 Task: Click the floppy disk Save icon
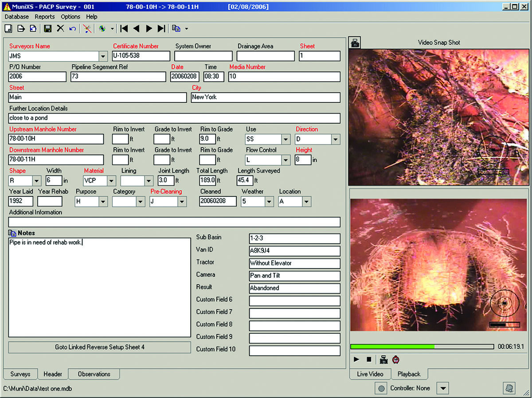47,28
